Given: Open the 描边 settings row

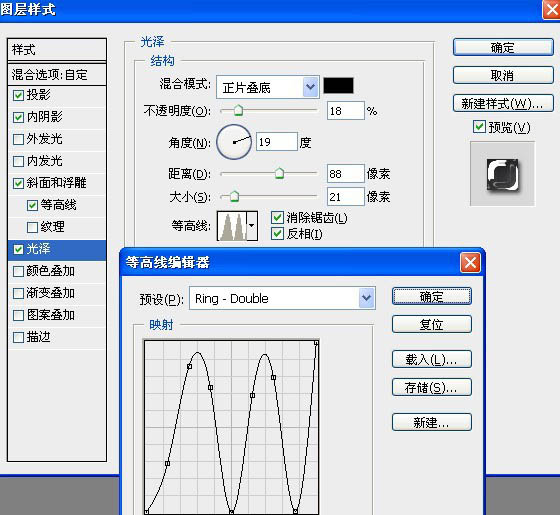Looking at the screenshot, I should [57, 338].
